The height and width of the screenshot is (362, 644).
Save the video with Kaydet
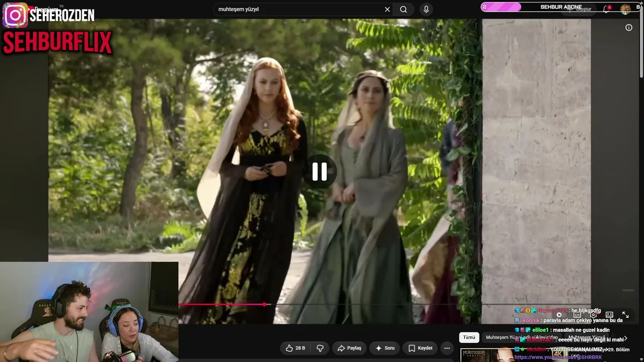click(420, 348)
